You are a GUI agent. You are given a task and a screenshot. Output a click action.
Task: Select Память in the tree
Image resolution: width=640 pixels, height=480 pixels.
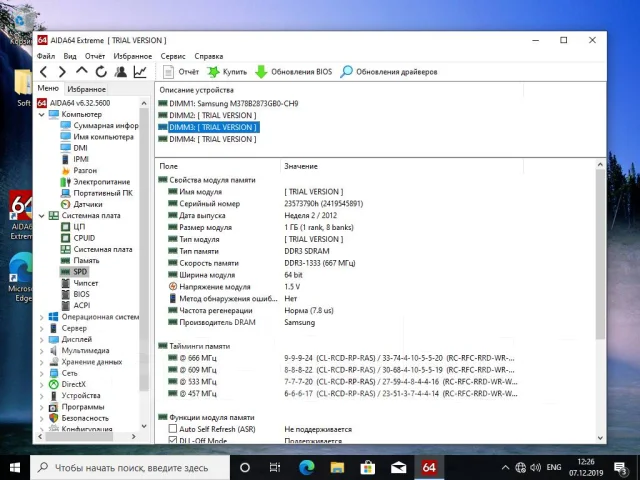pyautogui.click(x=80, y=260)
